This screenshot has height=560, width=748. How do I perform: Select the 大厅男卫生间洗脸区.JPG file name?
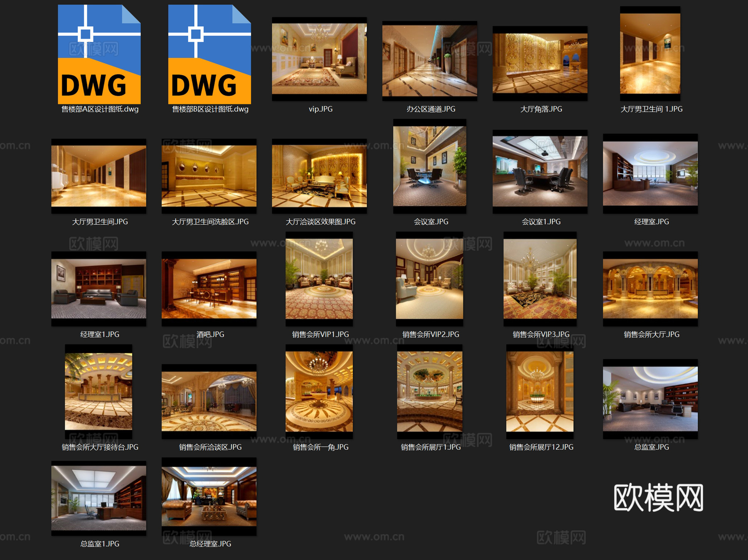tap(210, 222)
